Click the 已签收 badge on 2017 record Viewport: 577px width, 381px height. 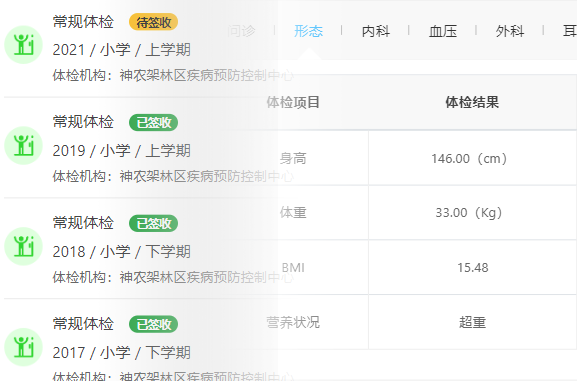[x=153, y=324]
